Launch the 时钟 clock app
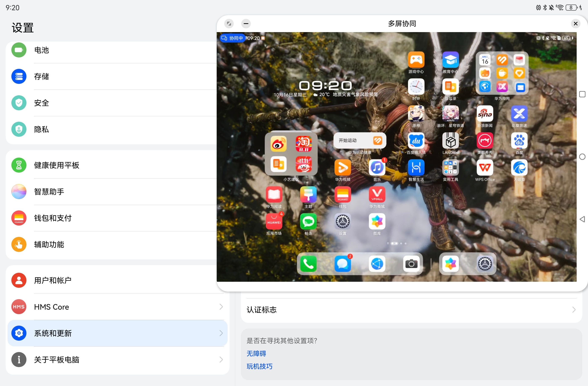Screen dimensions: 588x386 [416, 87]
